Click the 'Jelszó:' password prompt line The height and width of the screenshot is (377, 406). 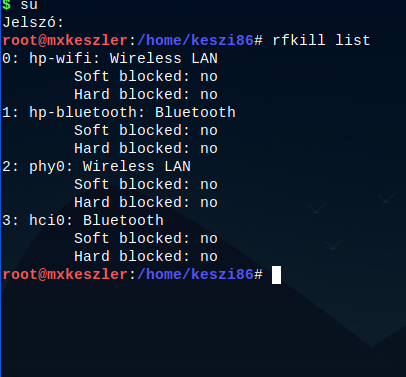33,23
